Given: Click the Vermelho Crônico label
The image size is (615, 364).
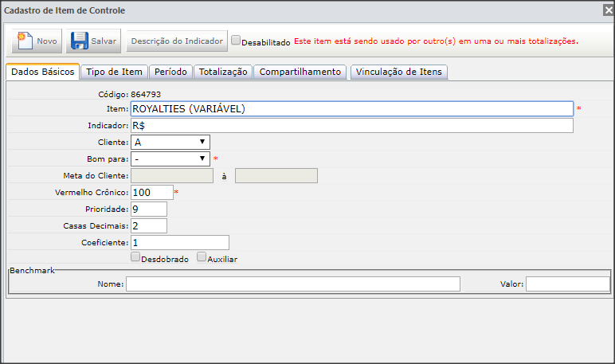Looking at the screenshot, I should 92,193.
